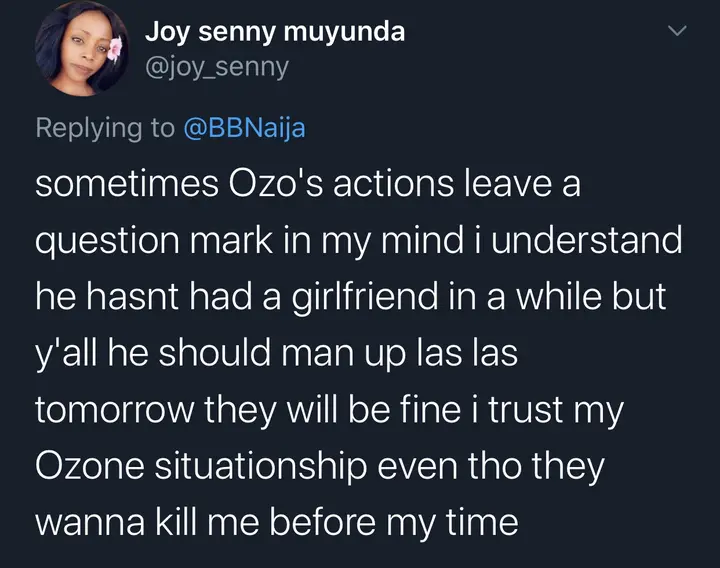The width and height of the screenshot is (720, 568).
Task: Open the @joy_senny handle
Action: [x=217, y=67]
